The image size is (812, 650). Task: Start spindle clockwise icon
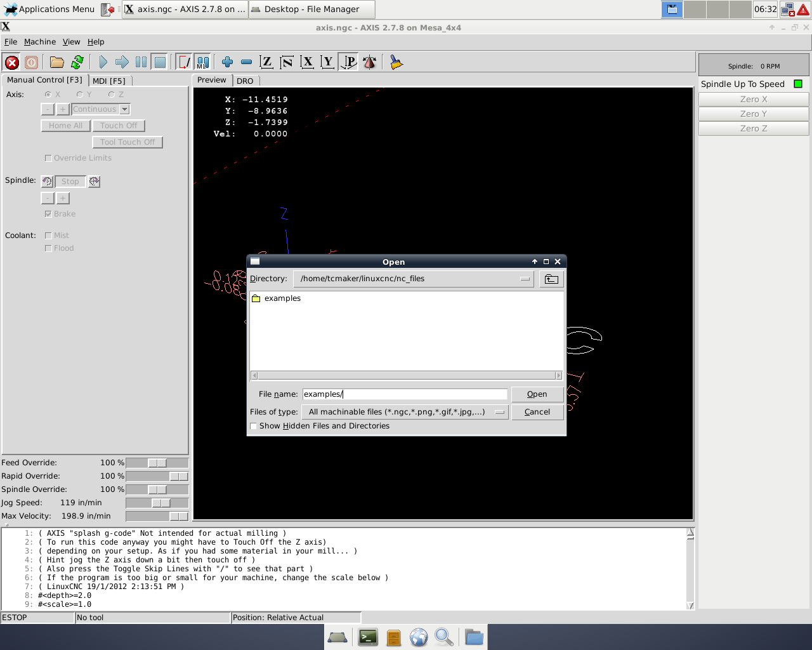coord(94,182)
